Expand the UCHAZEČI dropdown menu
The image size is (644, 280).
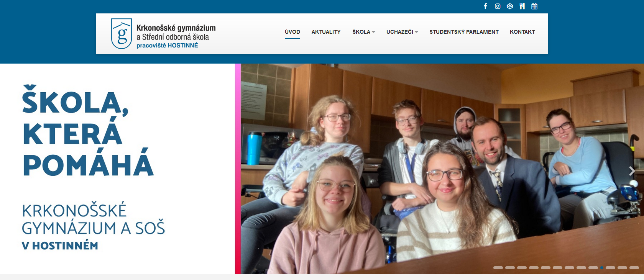tap(402, 32)
